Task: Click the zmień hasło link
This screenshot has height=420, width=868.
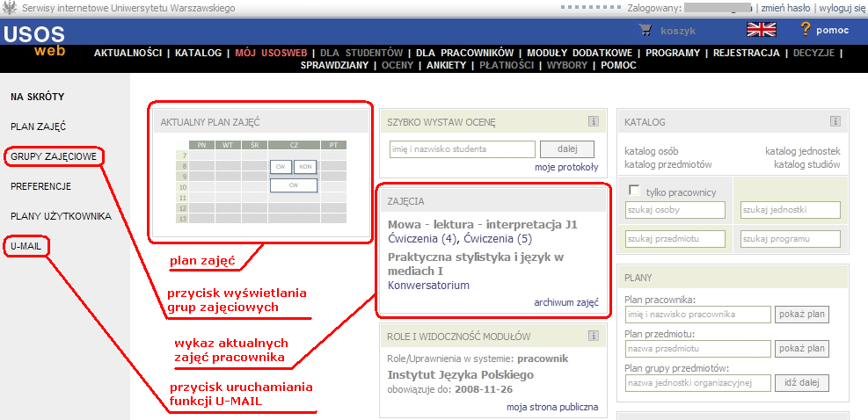Action: (x=786, y=8)
